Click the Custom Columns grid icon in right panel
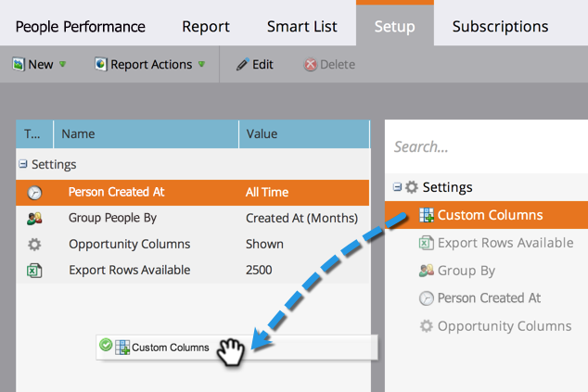588x392 pixels. (427, 215)
